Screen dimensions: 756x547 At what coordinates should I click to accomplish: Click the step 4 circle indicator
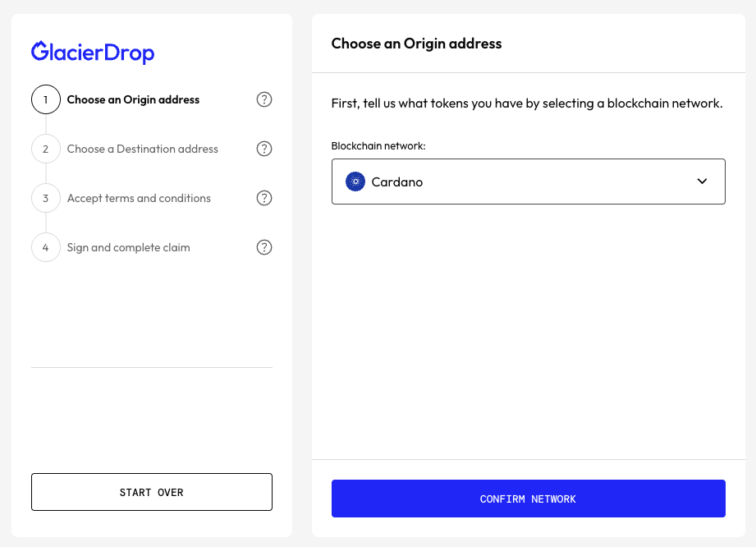tap(46, 247)
